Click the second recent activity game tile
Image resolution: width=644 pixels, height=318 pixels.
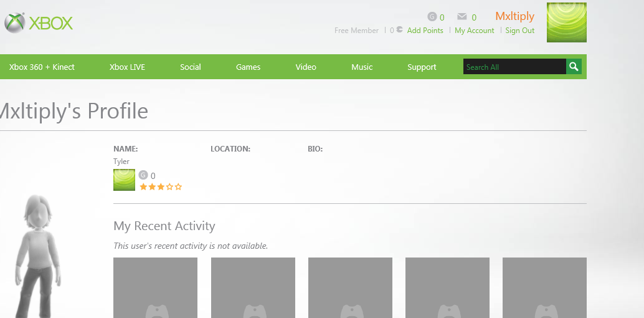coord(253,288)
